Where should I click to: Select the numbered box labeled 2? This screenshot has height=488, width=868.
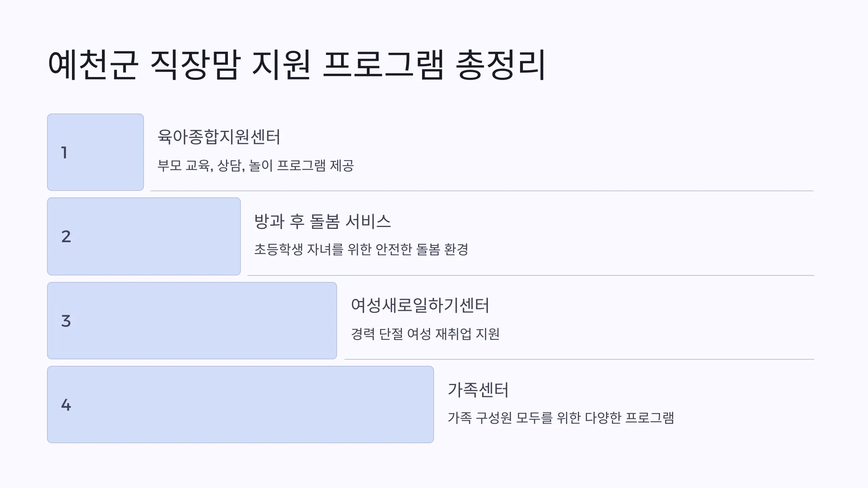144,236
